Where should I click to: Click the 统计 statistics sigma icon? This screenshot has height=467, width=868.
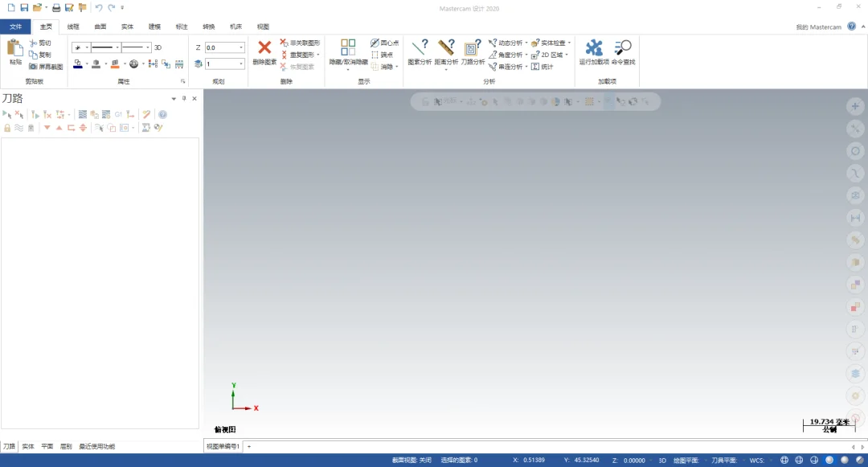[x=534, y=67]
